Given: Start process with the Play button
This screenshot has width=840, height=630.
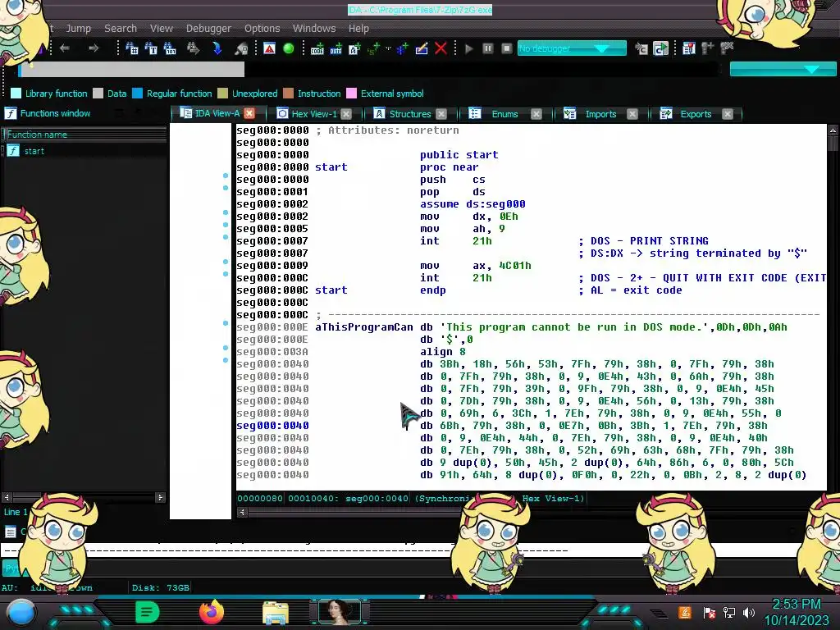Looking at the screenshot, I should [x=469, y=48].
